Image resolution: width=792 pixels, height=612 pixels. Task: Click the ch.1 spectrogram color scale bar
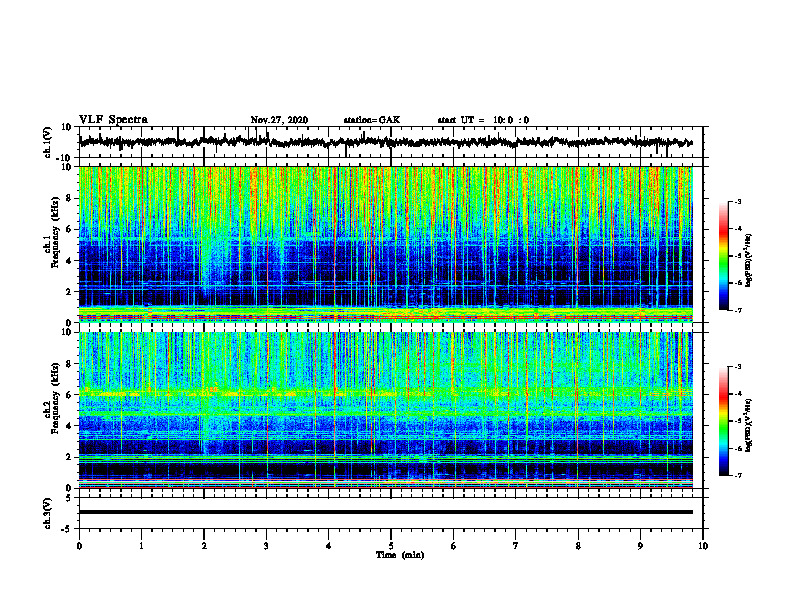point(724,256)
